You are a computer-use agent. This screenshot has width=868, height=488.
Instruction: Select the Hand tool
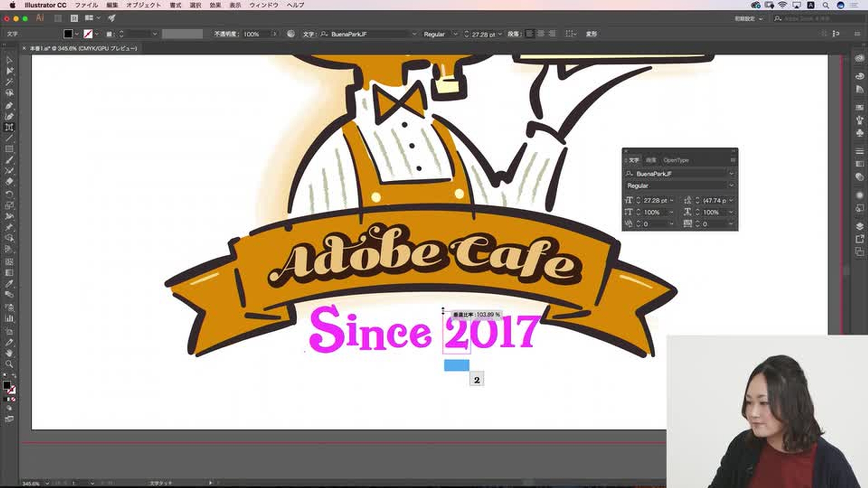[x=9, y=353]
